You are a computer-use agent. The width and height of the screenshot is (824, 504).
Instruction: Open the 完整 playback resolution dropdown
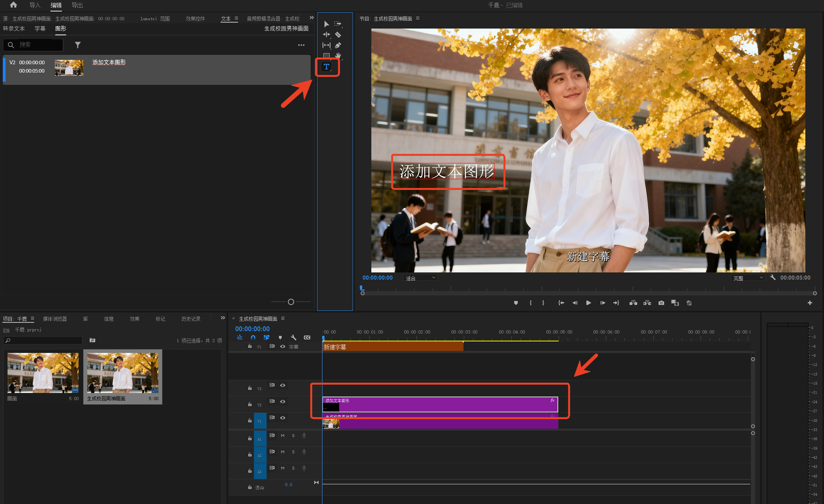point(748,278)
